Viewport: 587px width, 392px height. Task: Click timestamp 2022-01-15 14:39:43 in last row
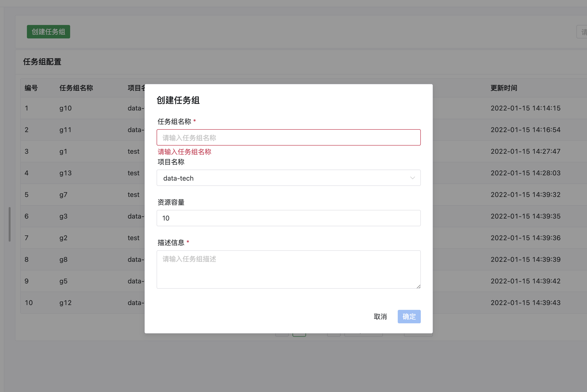[x=525, y=303]
